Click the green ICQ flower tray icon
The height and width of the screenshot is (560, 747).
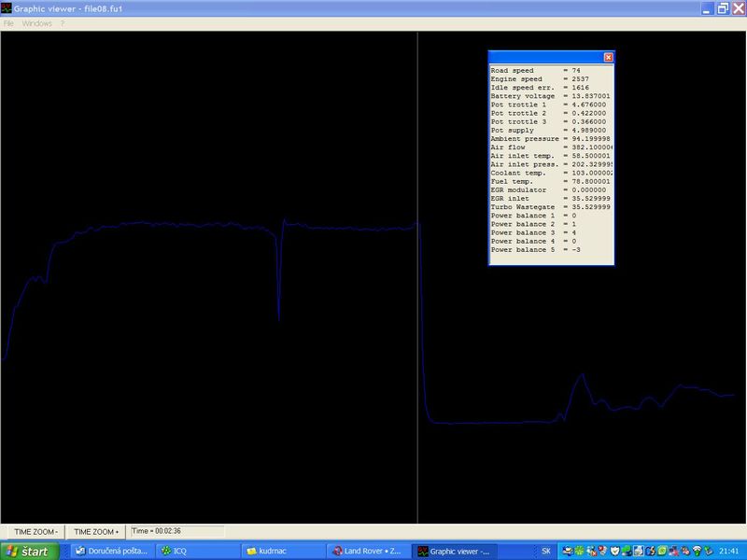click(580, 552)
